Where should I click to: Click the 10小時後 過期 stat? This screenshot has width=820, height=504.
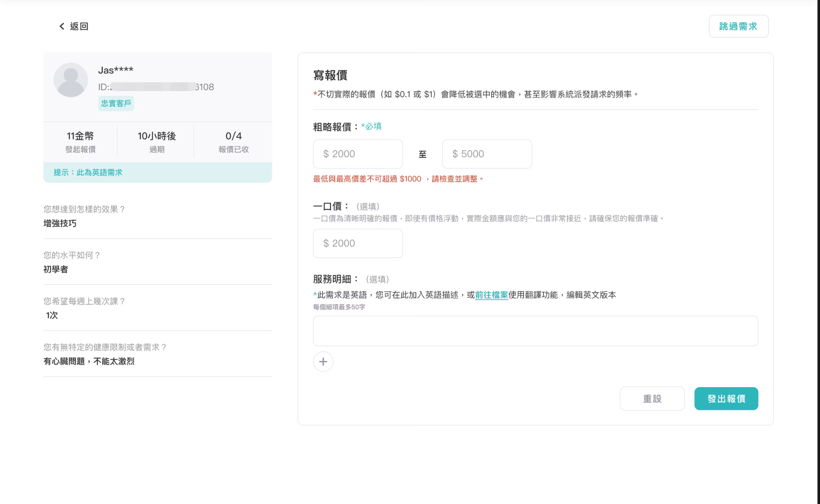[157, 142]
